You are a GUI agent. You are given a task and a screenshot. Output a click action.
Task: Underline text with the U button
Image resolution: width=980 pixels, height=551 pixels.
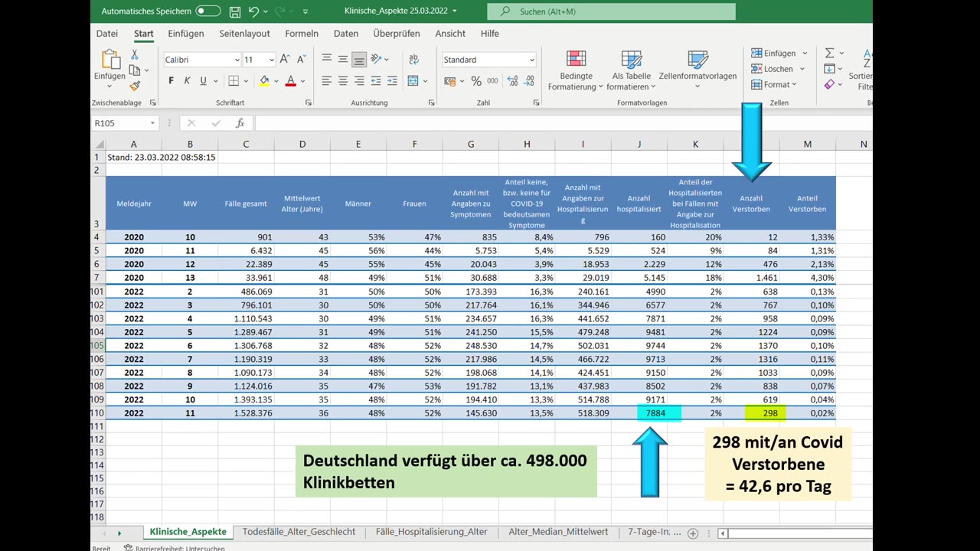[x=203, y=81]
